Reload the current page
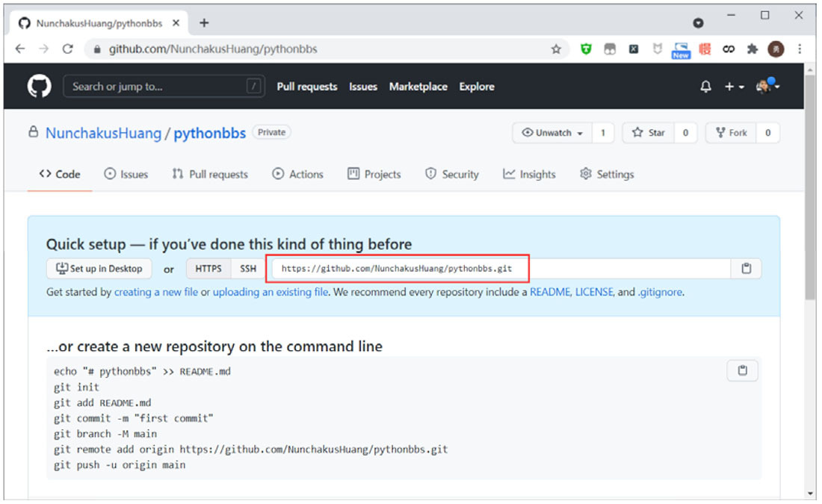The width and height of the screenshot is (822, 504). click(x=67, y=49)
